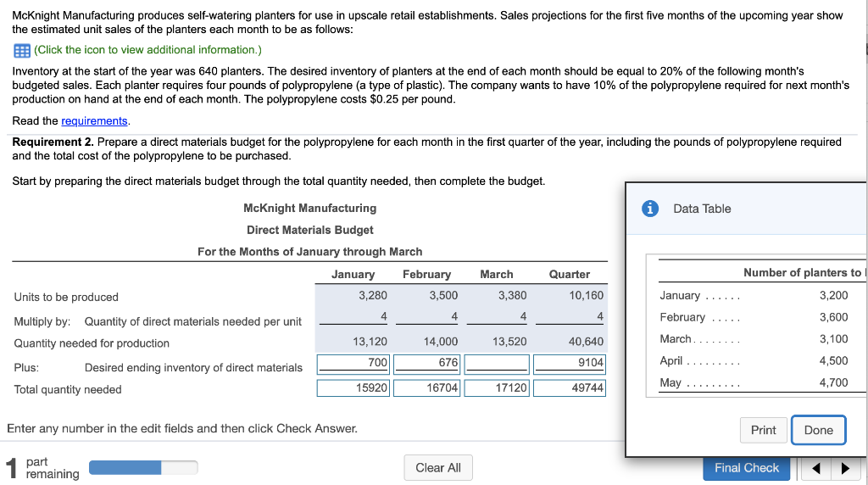Open the additional information table icon
The image size is (868, 485).
click(x=21, y=51)
